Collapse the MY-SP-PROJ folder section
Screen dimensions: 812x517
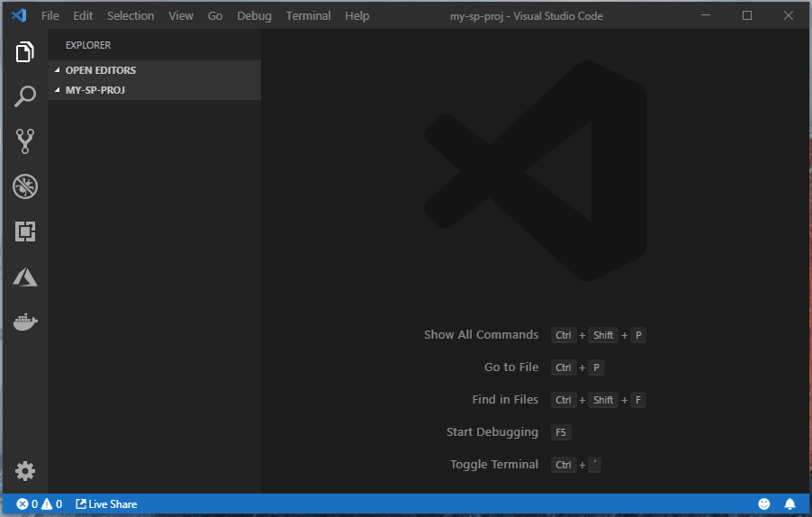154,90
